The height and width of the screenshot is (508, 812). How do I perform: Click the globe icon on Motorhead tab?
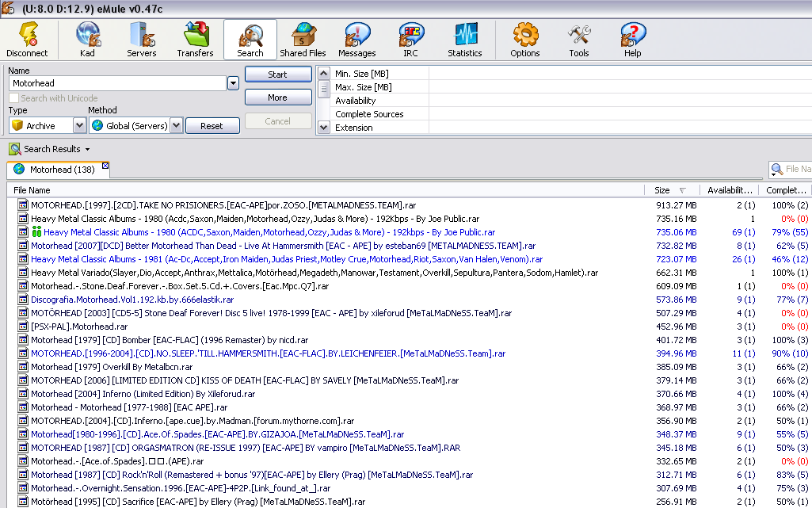click(x=19, y=169)
